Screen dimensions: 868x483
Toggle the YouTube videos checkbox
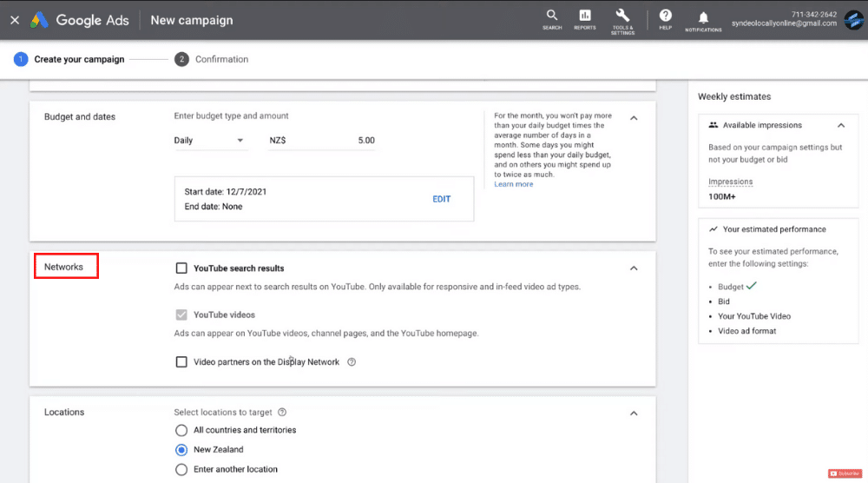[181, 314]
